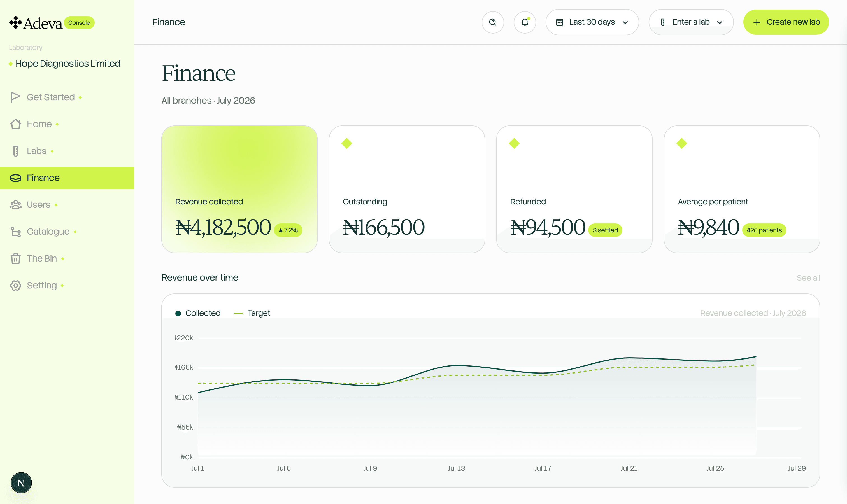Open Catalogue sidebar label

(48, 232)
